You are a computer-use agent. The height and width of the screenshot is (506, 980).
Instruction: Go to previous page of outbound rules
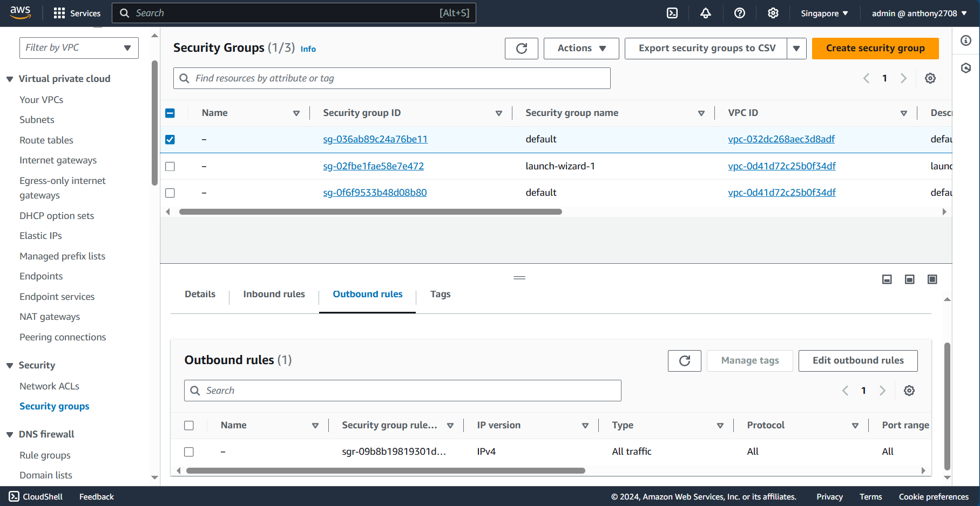846,391
